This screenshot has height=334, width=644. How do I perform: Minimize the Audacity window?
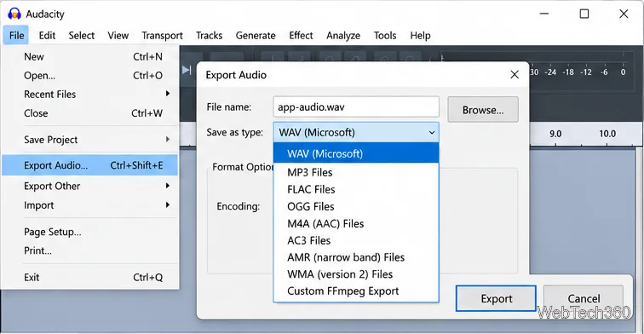click(544, 14)
